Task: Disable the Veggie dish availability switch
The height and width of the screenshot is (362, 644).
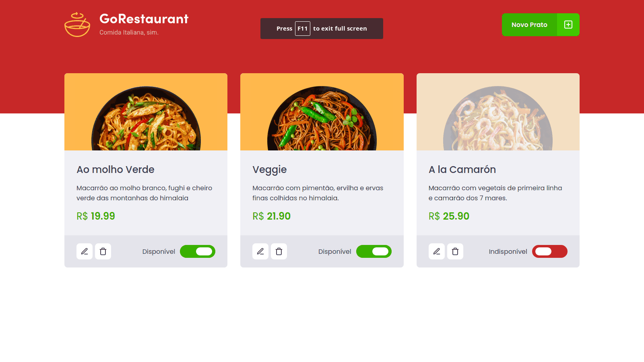Action: pos(374,251)
